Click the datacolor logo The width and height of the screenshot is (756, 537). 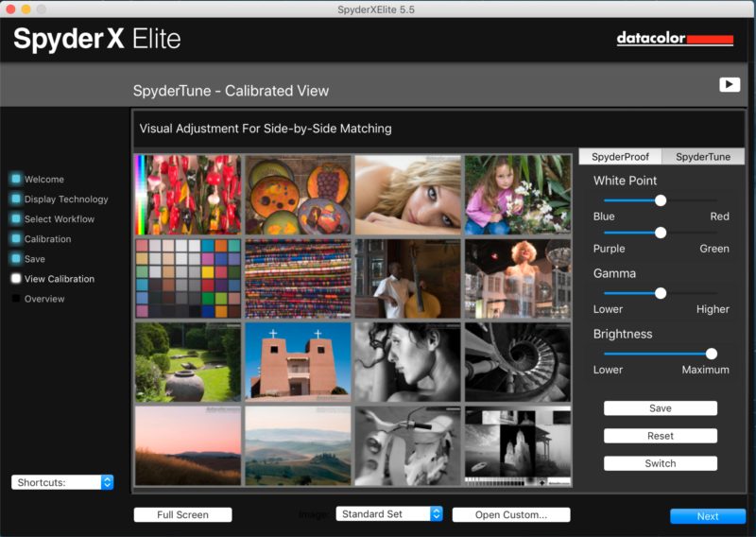[x=675, y=39]
